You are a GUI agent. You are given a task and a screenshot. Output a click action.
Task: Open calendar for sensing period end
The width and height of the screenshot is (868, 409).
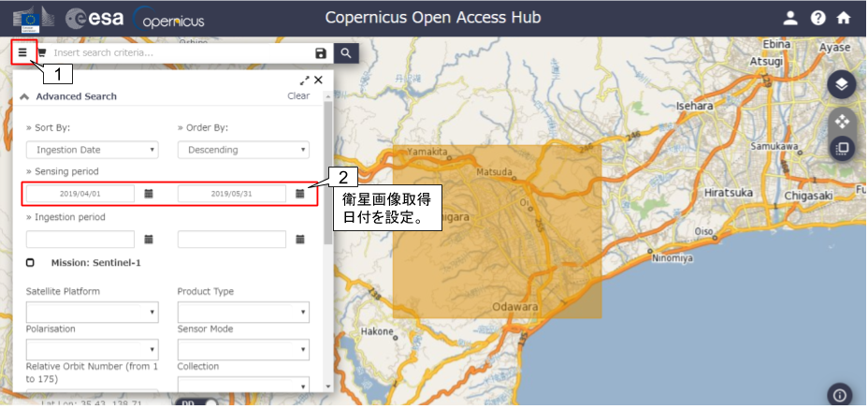tap(300, 194)
